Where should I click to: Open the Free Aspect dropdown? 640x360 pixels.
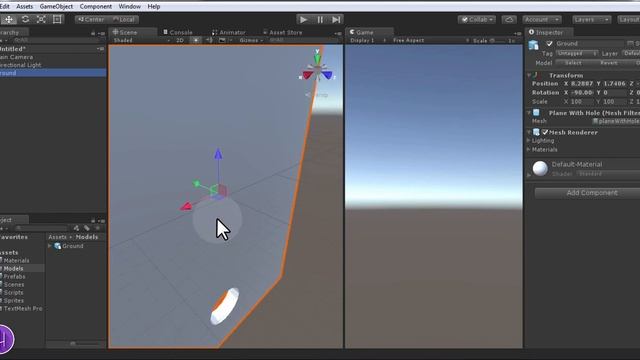click(x=431, y=40)
